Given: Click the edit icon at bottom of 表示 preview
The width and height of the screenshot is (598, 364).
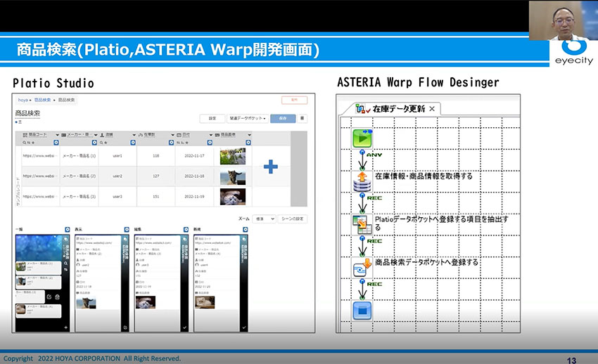Looking at the screenshot, I should coord(125,327).
